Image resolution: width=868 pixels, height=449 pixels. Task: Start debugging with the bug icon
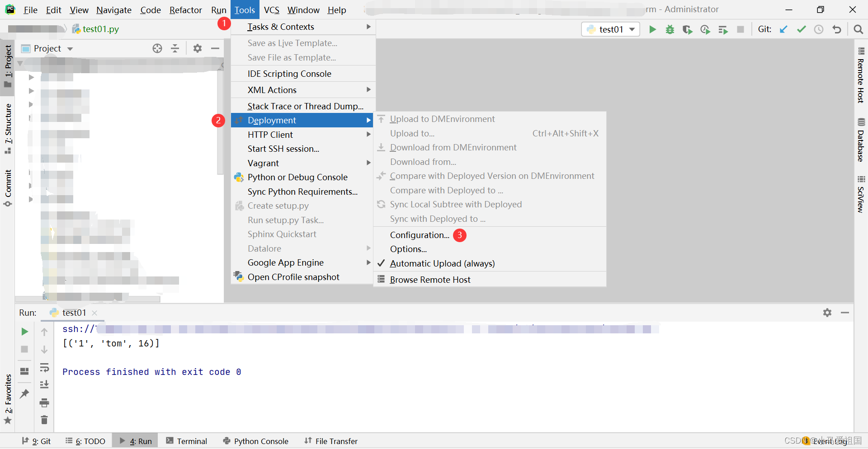point(670,29)
